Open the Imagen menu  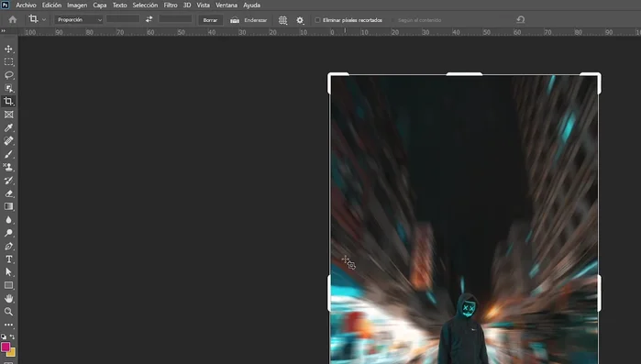tap(77, 6)
